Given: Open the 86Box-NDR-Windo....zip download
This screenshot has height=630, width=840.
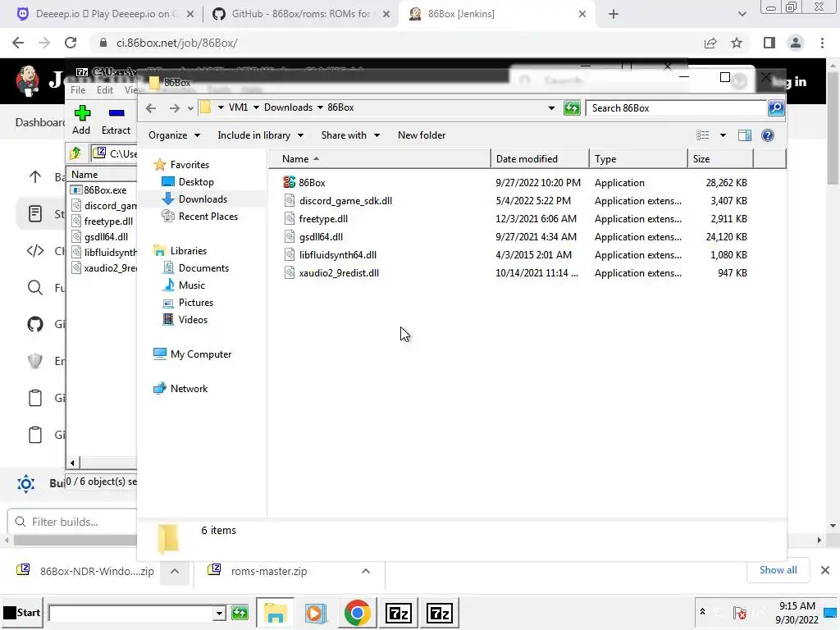Looking at the screenshot, I should pyautogui.click(x=85, y=571).
